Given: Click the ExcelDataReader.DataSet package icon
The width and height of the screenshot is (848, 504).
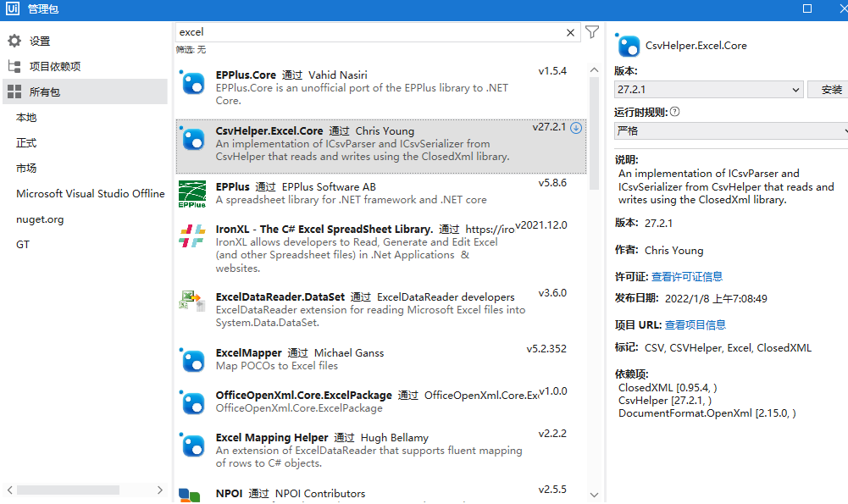Looking at the screenshot, I should (192, 301).
